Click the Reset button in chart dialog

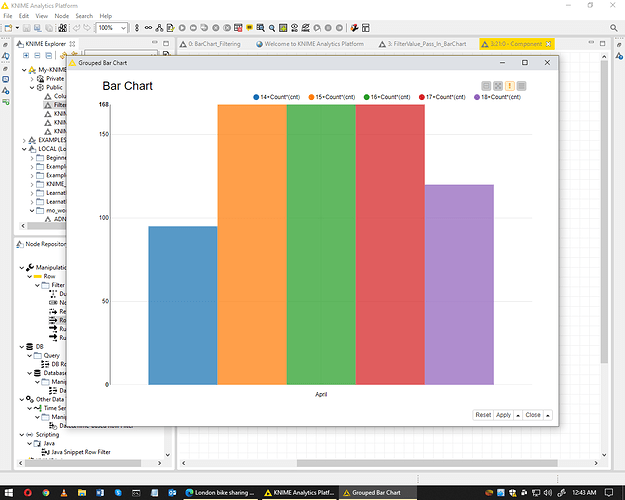point(483,415)
